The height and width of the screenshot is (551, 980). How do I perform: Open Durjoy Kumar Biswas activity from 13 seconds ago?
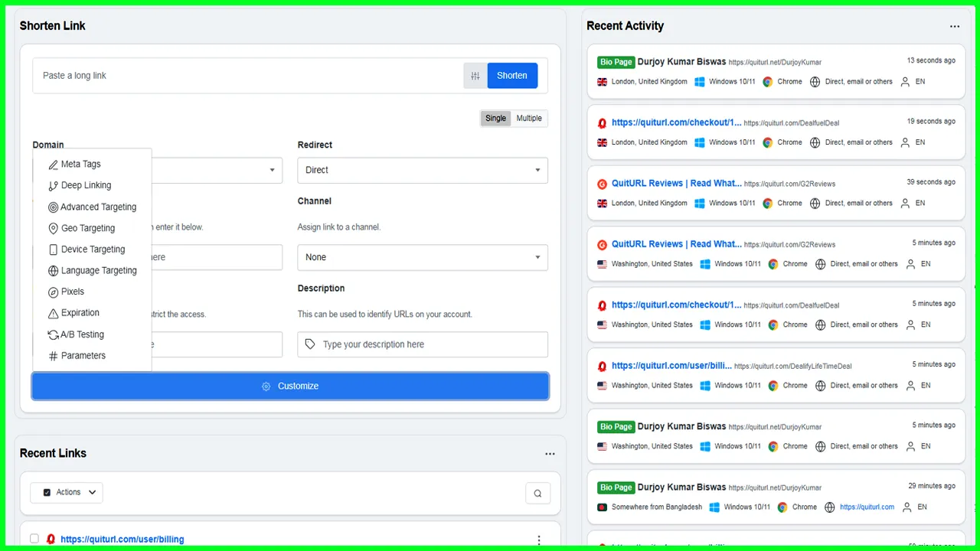coord(681,62)
